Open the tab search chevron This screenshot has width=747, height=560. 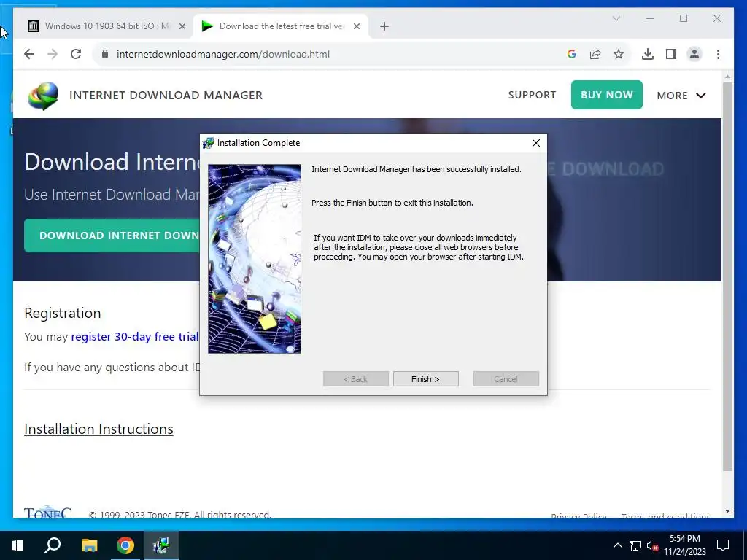(616, 18)
